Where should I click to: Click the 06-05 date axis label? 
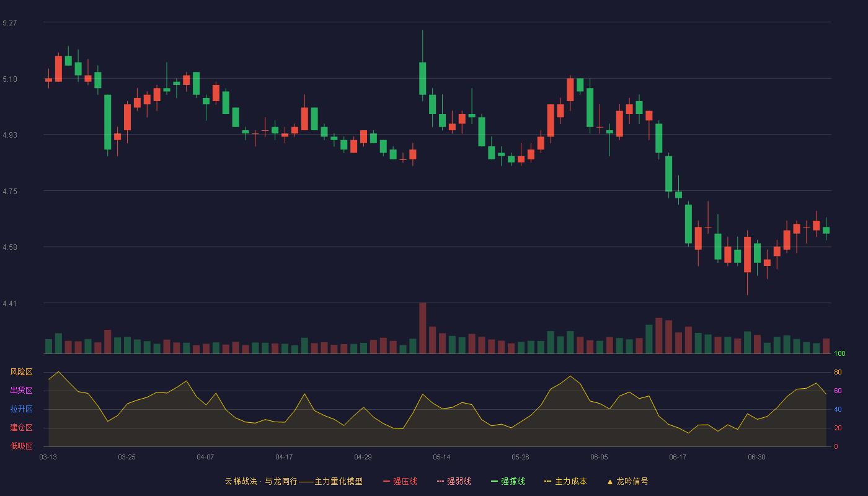(x=599, y=457)
